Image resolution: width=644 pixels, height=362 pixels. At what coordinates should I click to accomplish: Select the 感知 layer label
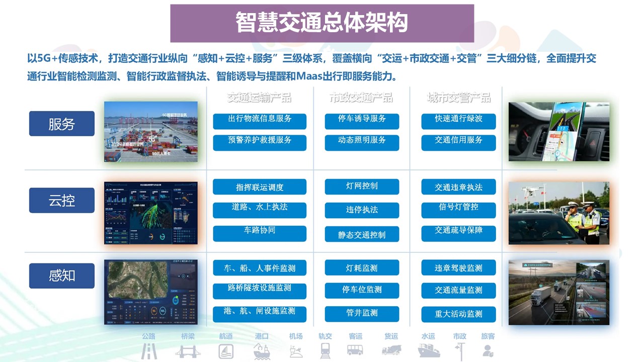click(x=62, y=276)
